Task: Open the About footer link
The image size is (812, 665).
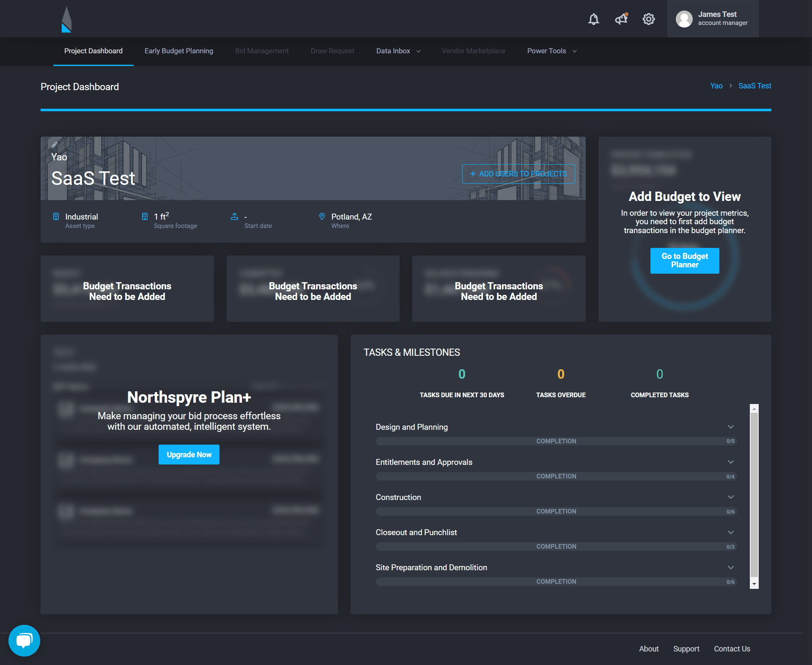Action: coord(649,649)
